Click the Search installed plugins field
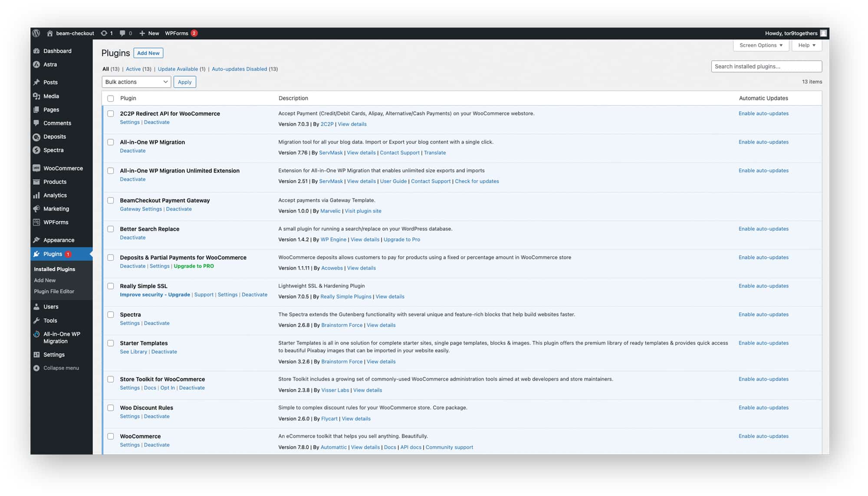Image resolution: width=868 pixels, height=496 pixels. point(766,66)
